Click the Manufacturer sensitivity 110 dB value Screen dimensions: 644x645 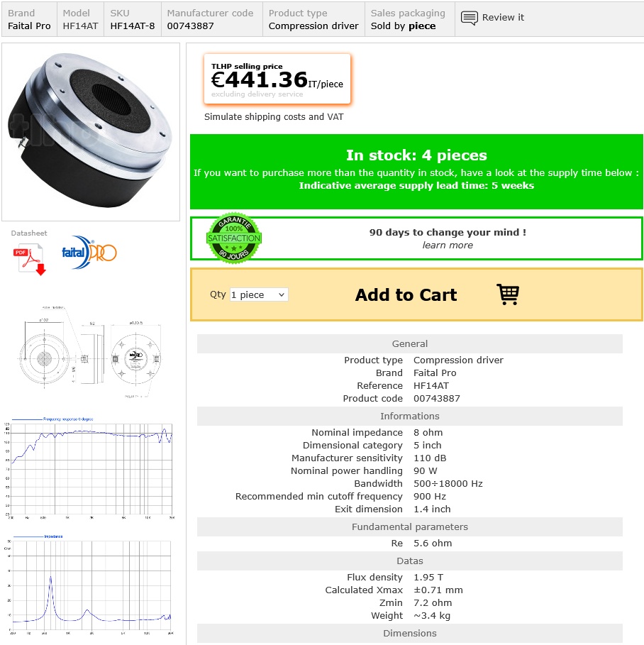point(430,458)
